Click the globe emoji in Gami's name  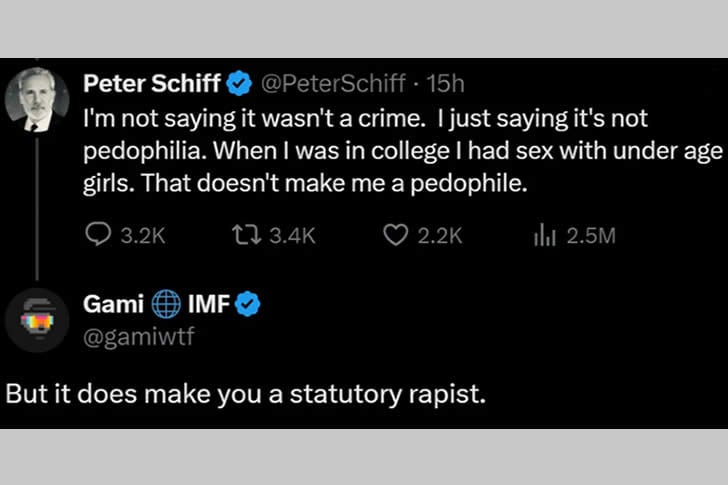tap(166, 304)
